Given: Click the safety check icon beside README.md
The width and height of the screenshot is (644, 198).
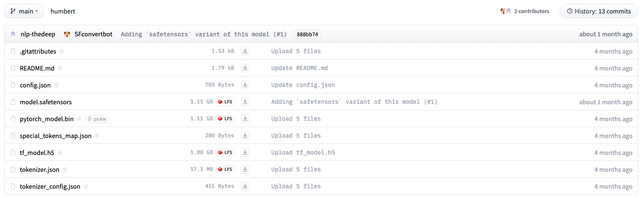Looking at the screenshot, I should click(60, 68).
